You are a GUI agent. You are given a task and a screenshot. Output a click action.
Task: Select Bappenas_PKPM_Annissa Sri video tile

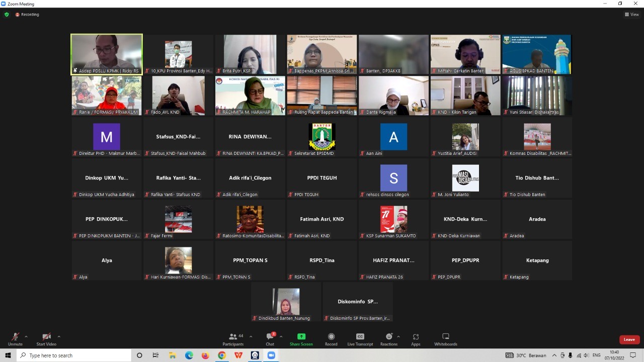(321, 54)
